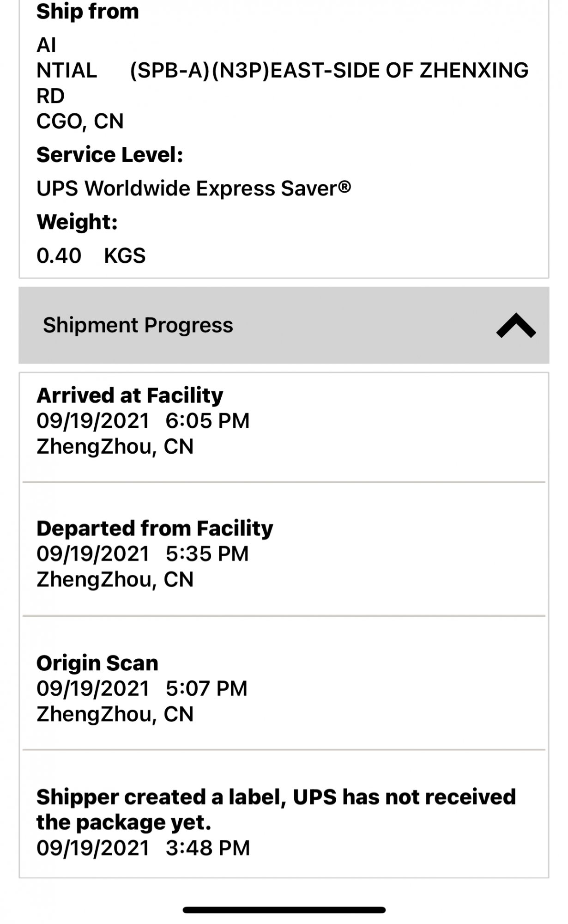Tap the 6:05 PM arrival timestamp
The width and height of the screenshot is (568, 924).
pos(207,421)
